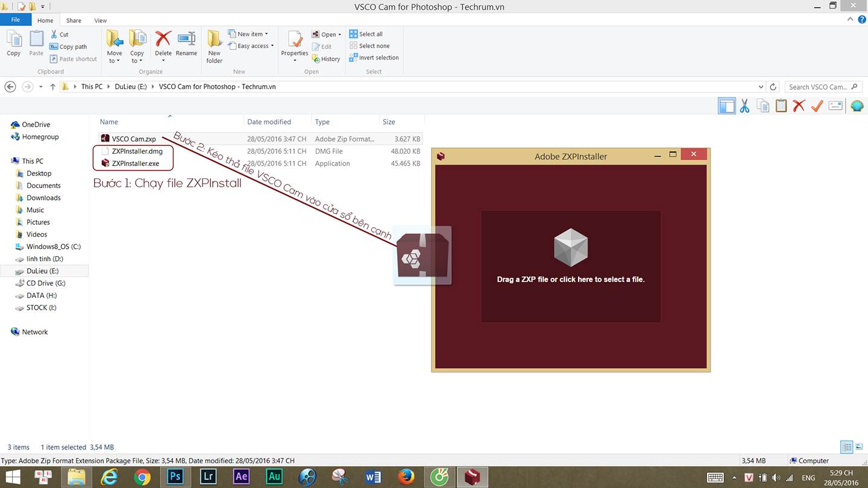868x488 pixels.
Task: Open Adobe Audition from the taskbar
Action: pyautogui.click(x=274, y=477)
